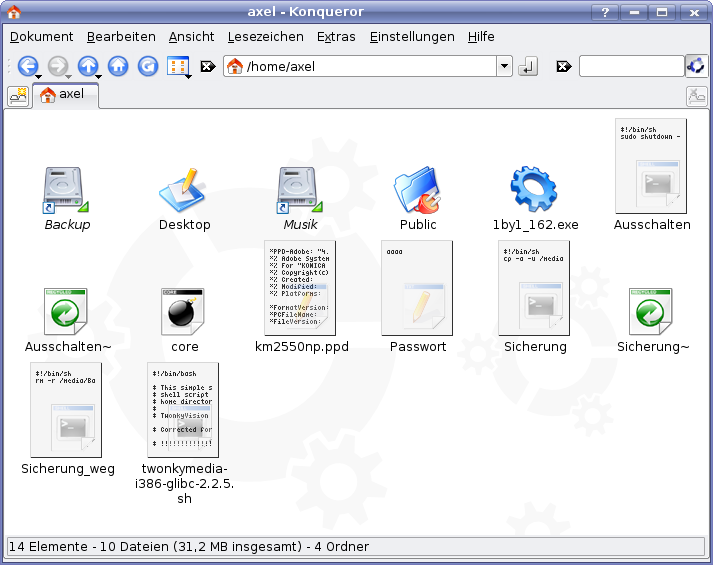This screenshot has width=713, height=565.
Task: Click the status bar '14 Elemente' text
Action: tap(48, 546)
